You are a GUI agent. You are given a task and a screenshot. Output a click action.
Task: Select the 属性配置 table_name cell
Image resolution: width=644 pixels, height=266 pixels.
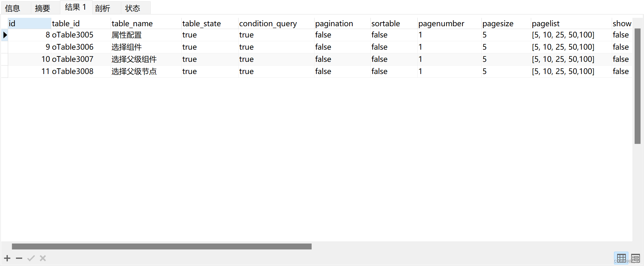146,35
